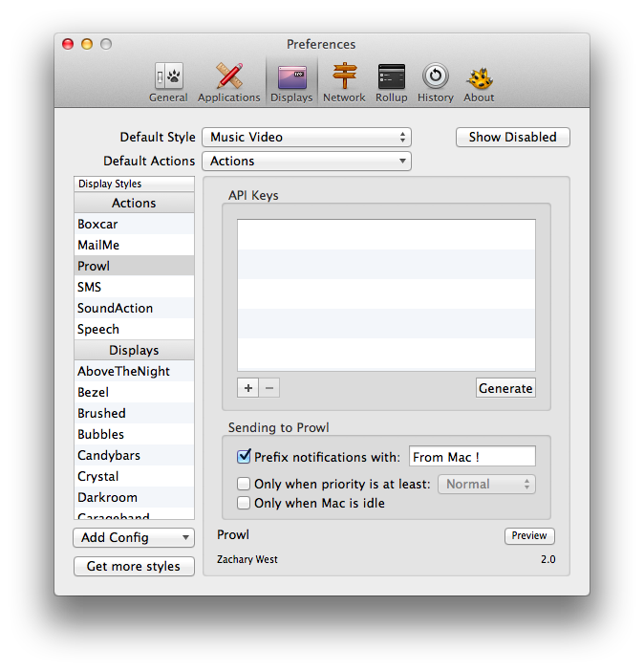Minimize the Preferences window
Screen dimensions: 644x671
point(87,44)
